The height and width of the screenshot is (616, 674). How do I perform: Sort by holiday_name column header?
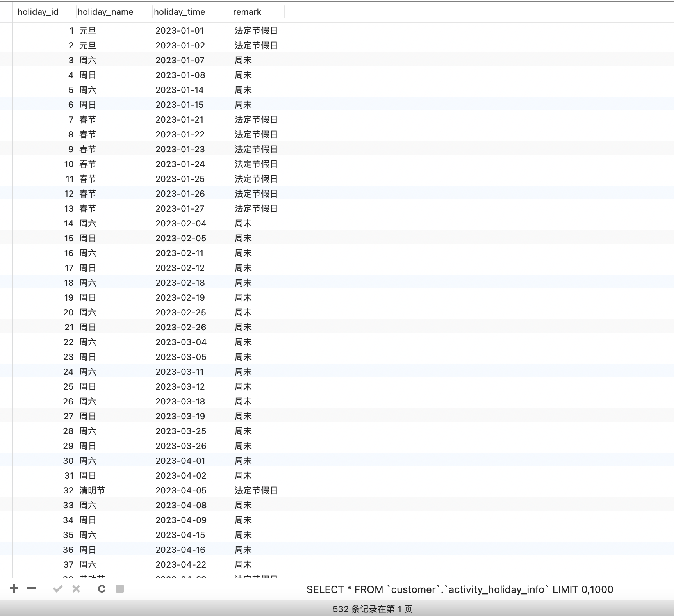pyautogui.click(x=105, y=12)
